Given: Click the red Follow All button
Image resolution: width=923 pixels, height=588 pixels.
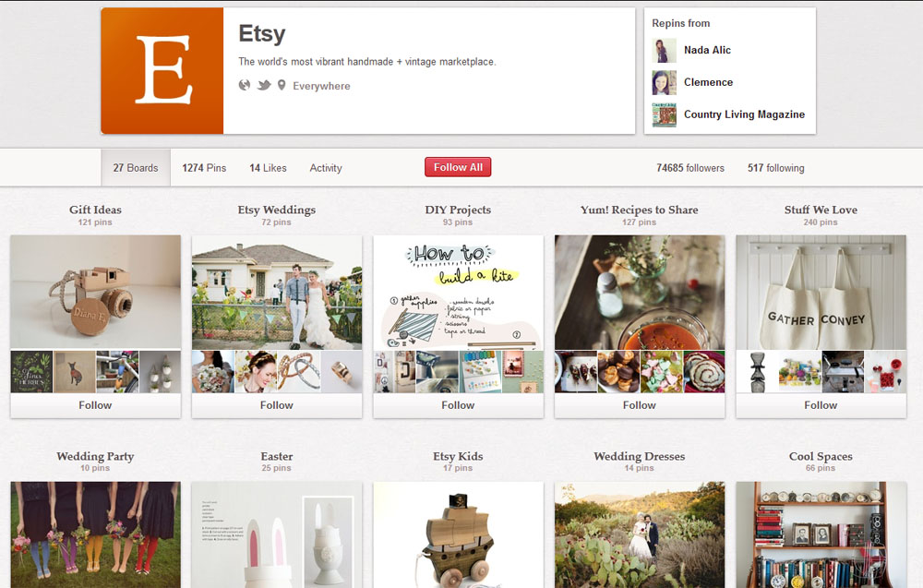Looking at the screenshot, I should (458, 167).
